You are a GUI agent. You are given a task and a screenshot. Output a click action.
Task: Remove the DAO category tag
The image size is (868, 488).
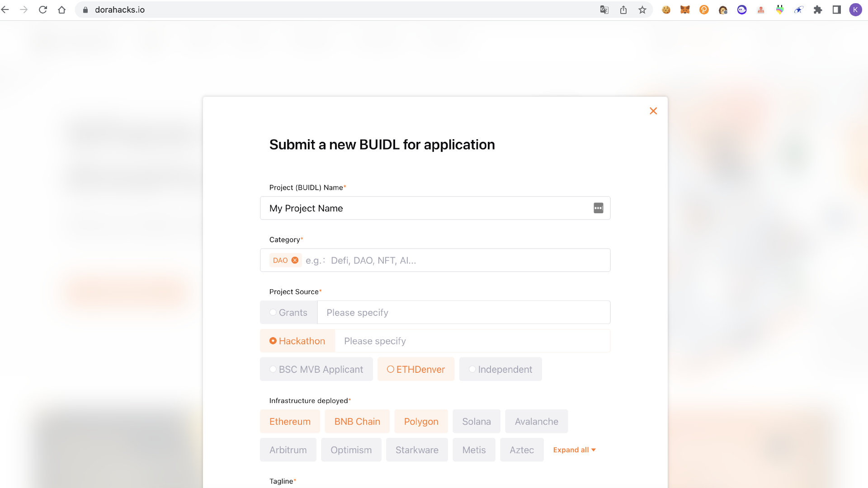click(295, 260)
